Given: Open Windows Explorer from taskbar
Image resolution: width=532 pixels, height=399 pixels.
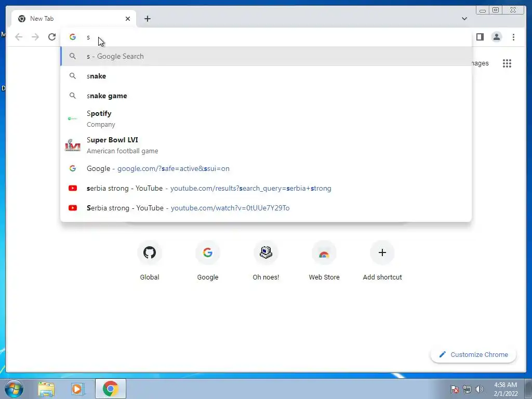Looking at the screenshot, I should [46, 389].
